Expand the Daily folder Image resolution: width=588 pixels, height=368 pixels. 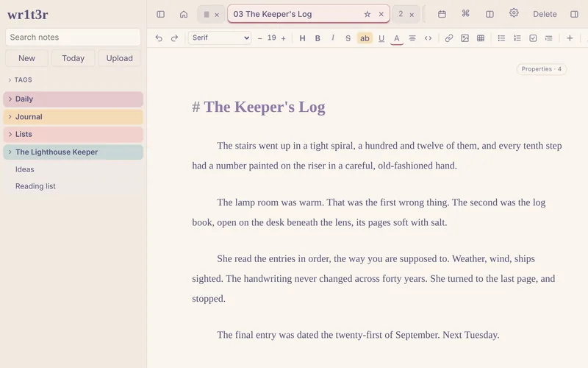click(73, 99)
